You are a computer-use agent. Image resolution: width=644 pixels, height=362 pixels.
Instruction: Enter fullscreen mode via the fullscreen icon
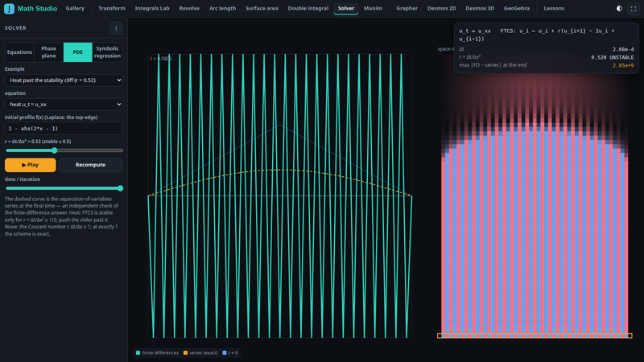pyautogui.click(x=634, y=8)
